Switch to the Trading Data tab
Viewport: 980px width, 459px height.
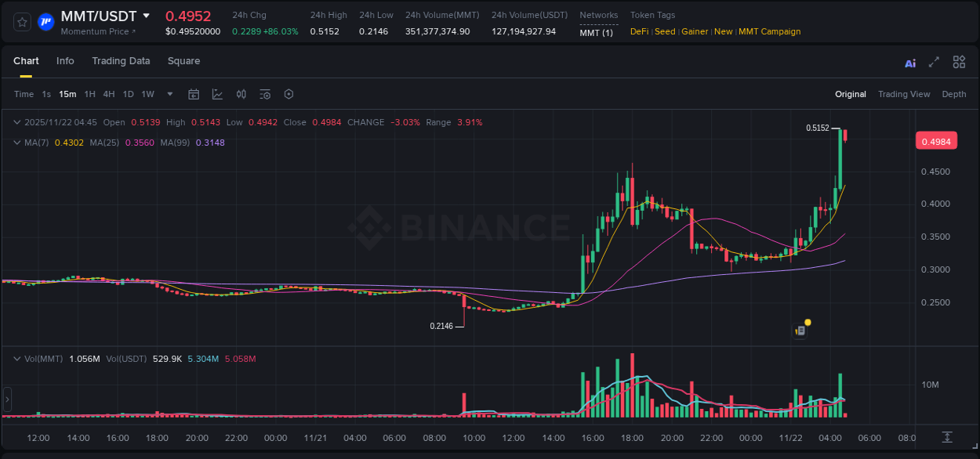coord(121,61)
